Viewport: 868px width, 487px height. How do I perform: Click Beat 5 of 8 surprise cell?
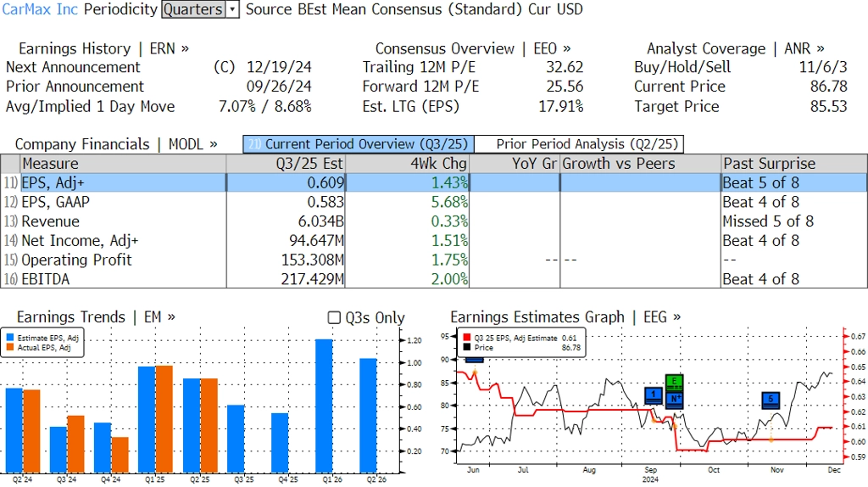pyautogui.click(x=761, y=182)
